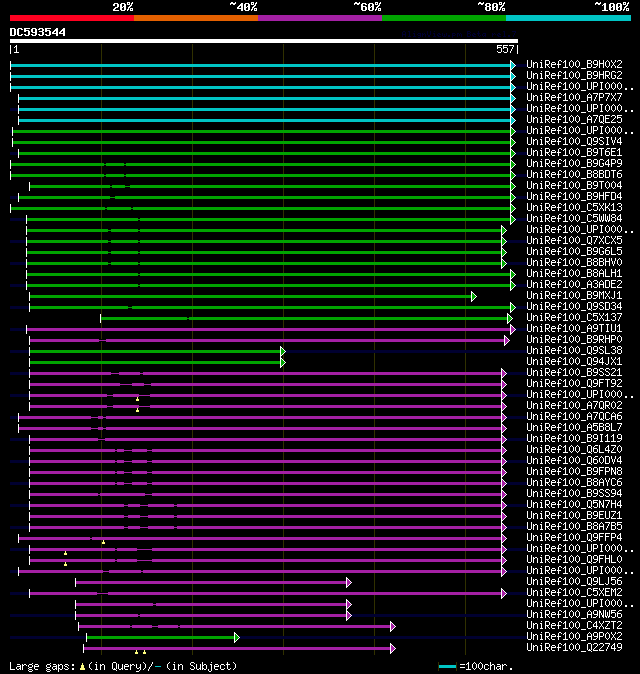The width and height of the screenshot is (640, 674).
Task: Click the cyan =100char scale bar legend
Action: tap(447, 667)
